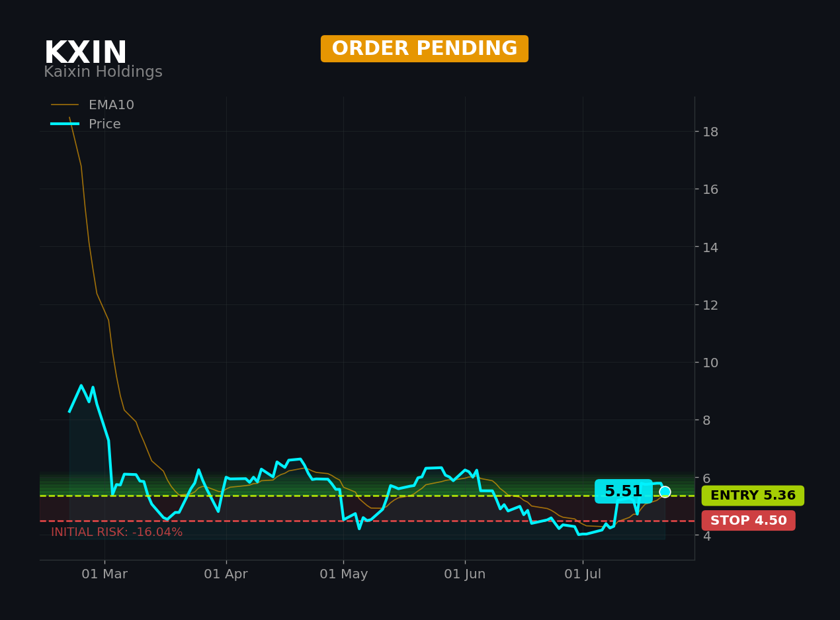Click the EMA10 legend entry
This screenshot has width=840, height=620.
(93, 105)
